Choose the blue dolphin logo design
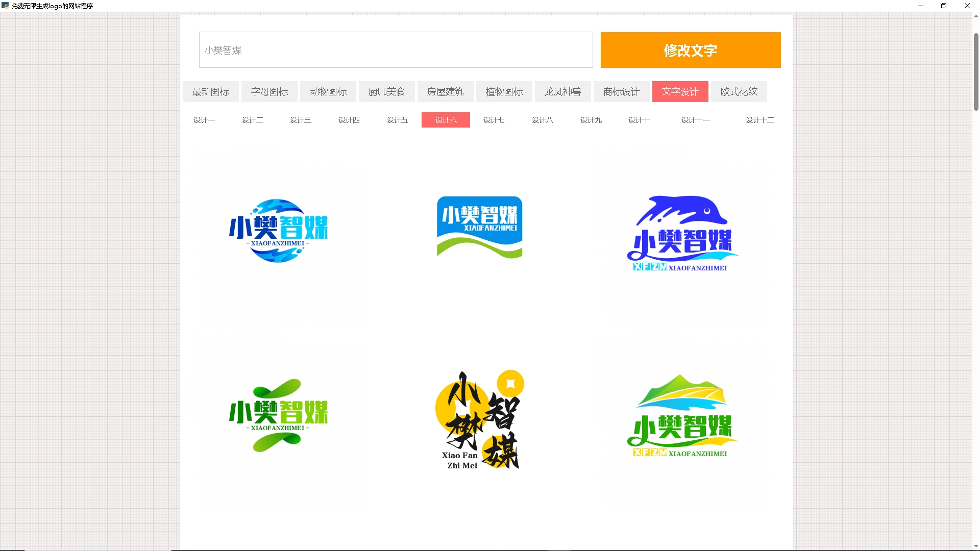 [x=682, y=233]
